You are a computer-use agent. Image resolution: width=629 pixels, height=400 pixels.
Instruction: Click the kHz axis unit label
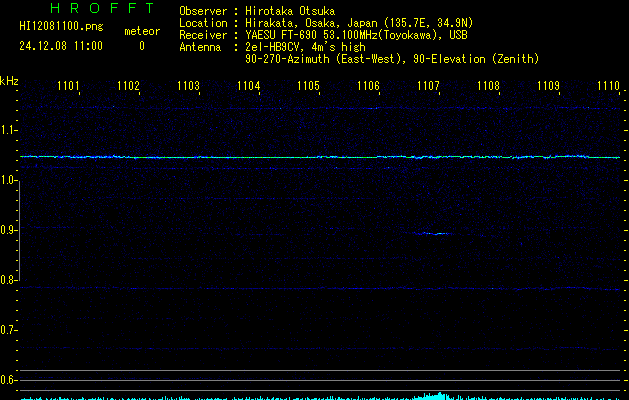coord(9,81)
